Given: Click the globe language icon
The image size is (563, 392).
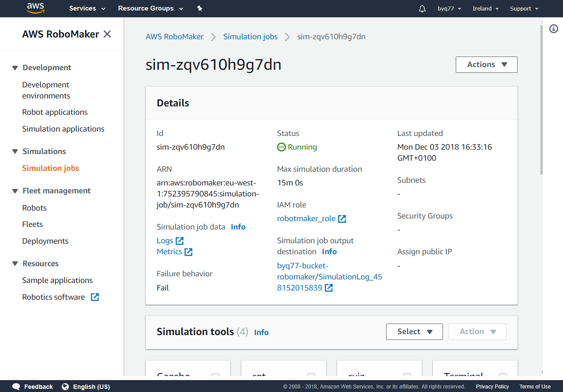Looking at the screenshot, I should 65,387.
